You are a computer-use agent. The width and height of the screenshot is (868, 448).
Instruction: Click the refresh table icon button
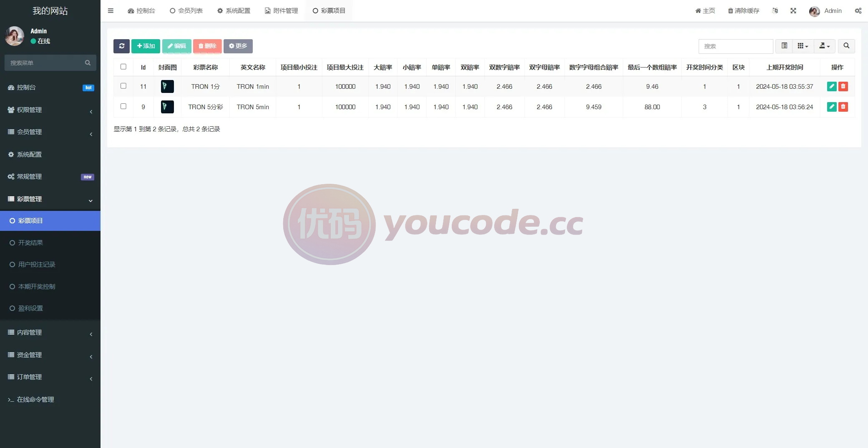click(121, 46)
